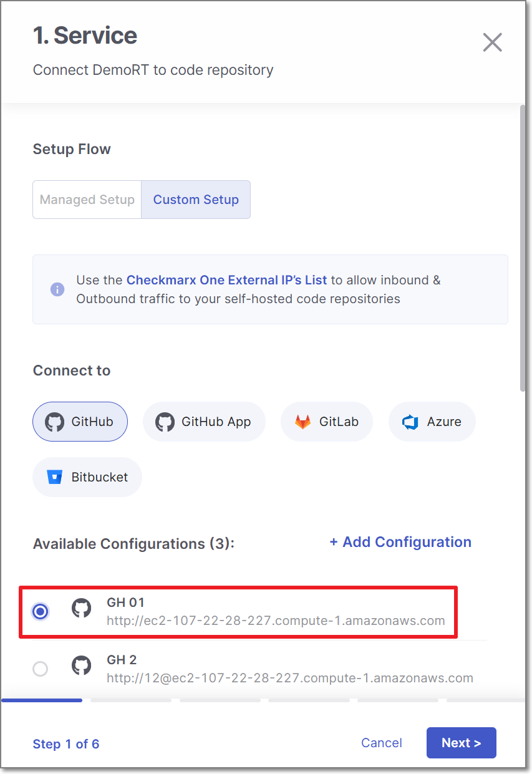Click the GH 01 configuration name
This screenshot has height=774, width=532.
(x=125, y=602)
